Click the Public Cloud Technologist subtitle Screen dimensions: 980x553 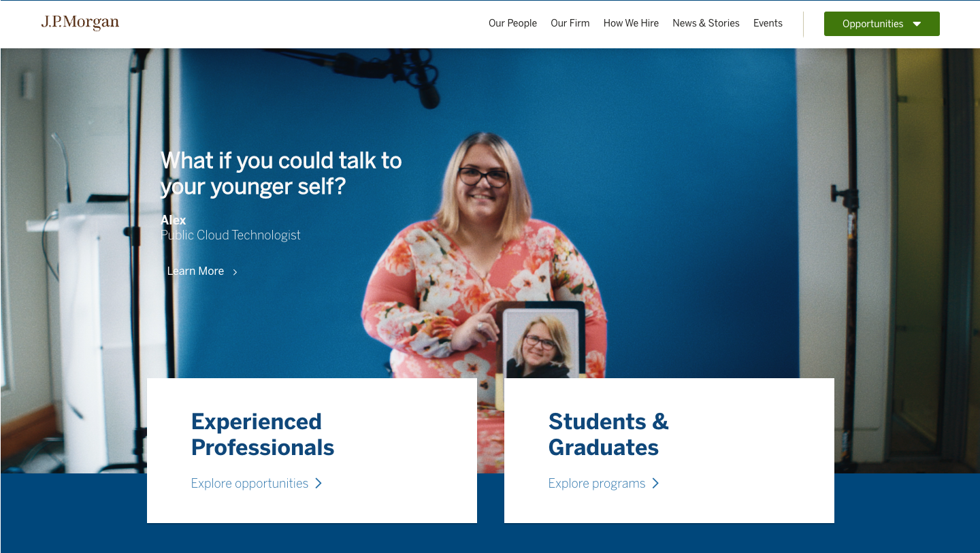[231, 235]
